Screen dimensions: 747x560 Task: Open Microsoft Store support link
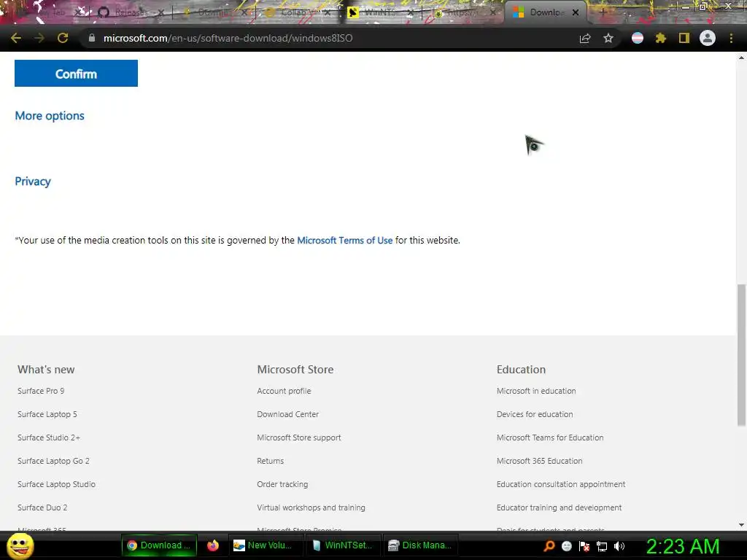coord(299,437)
